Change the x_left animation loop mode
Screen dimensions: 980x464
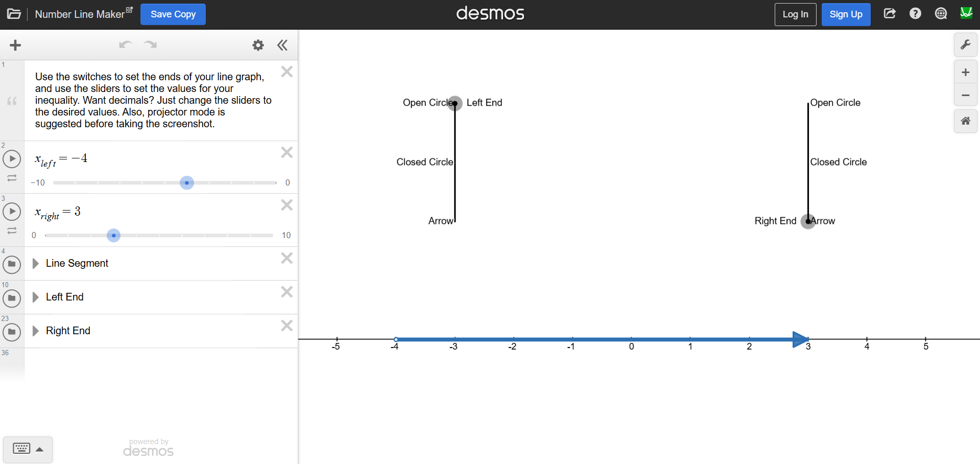(12, 178)
